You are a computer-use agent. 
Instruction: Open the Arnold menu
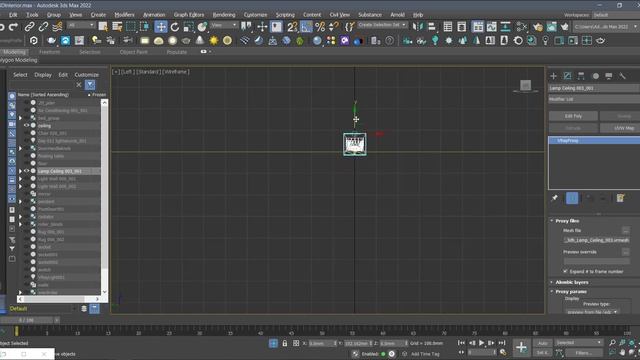pyautogui.click(x=397, y=15)
